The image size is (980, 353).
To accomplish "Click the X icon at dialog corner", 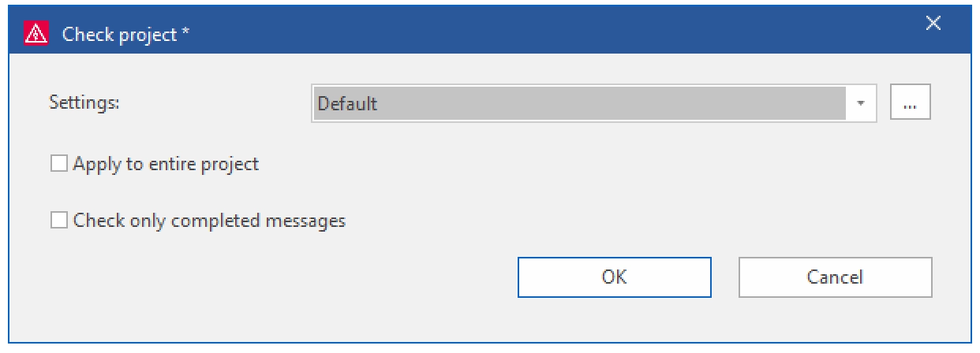I will pyautogui.click(x=933, y=24).
